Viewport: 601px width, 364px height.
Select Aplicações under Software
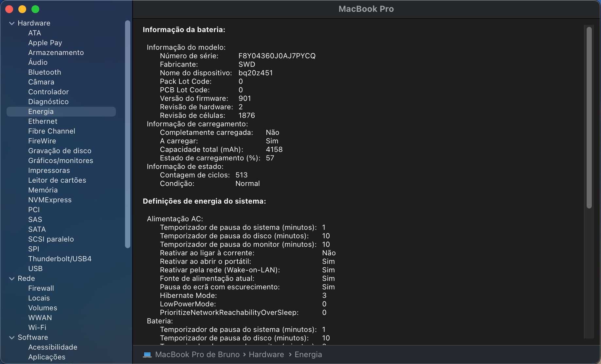pyautogui.click(x=47, y=357)
